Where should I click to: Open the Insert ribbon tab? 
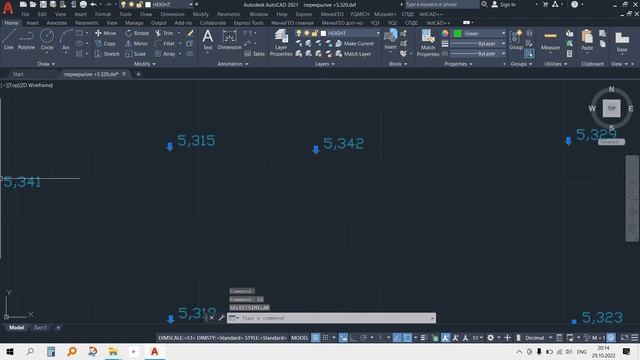(33, 23)
